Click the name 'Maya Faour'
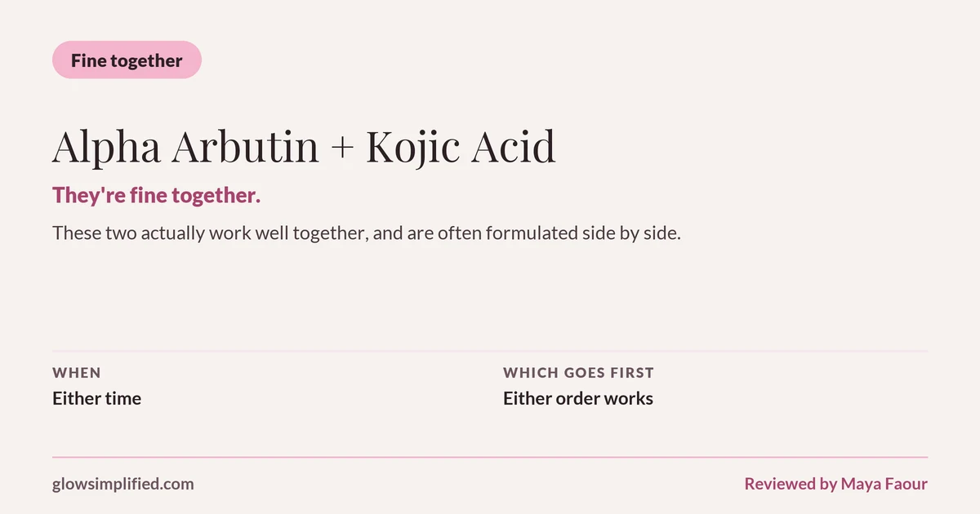The image size is (980, 514). pyautogui.click(x=884, y=484)
